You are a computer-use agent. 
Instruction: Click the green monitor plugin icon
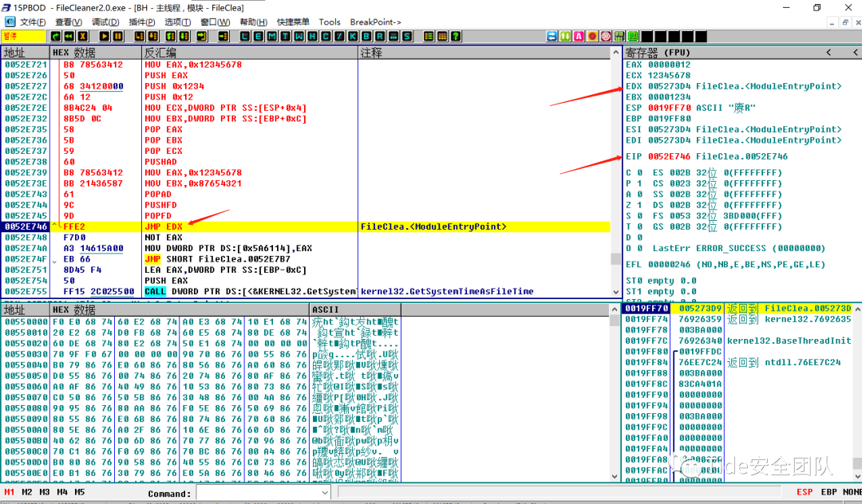tap(633, 36)
